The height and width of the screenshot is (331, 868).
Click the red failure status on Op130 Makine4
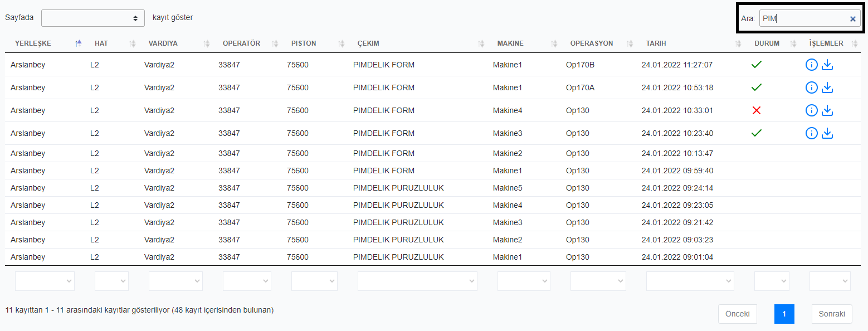(756, 110)
